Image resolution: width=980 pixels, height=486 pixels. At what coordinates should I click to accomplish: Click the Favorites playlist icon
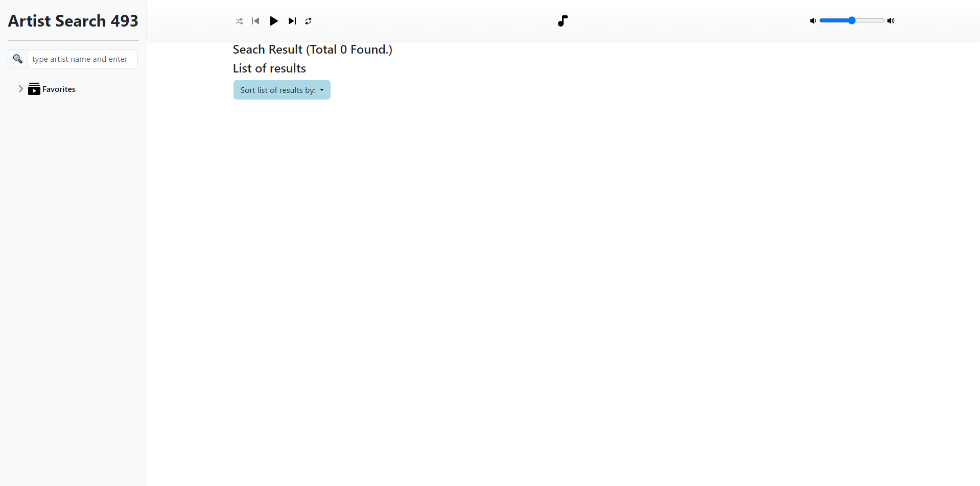pyautogui.click(x=34, y=89)
